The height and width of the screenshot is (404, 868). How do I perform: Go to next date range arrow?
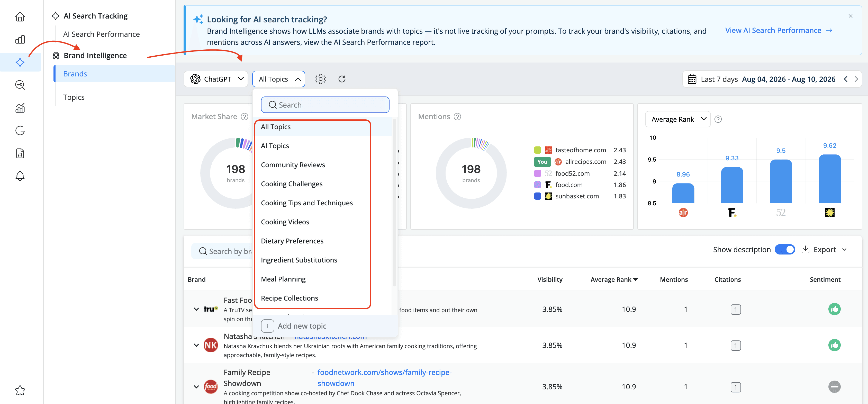click(x=856, y=79)
